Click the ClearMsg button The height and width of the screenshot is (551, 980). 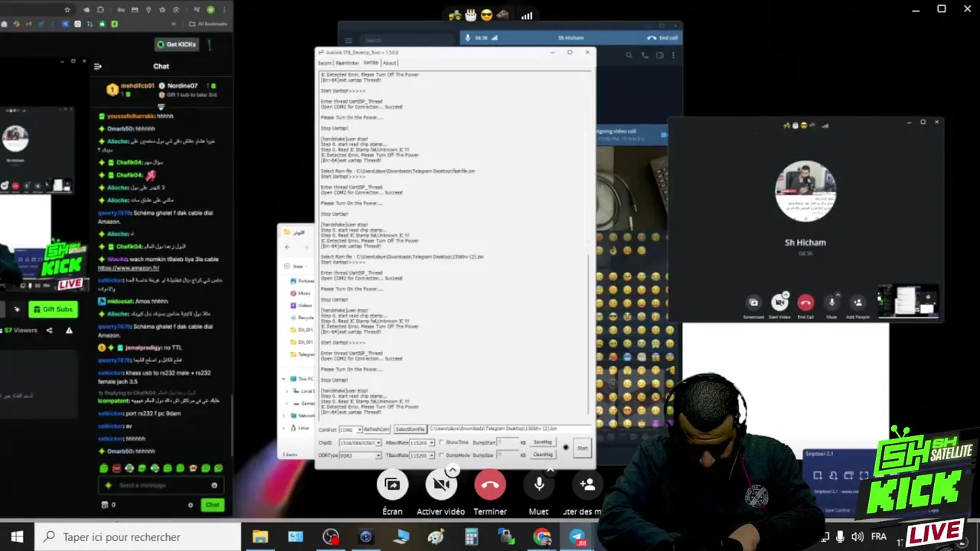coord(543,455)
